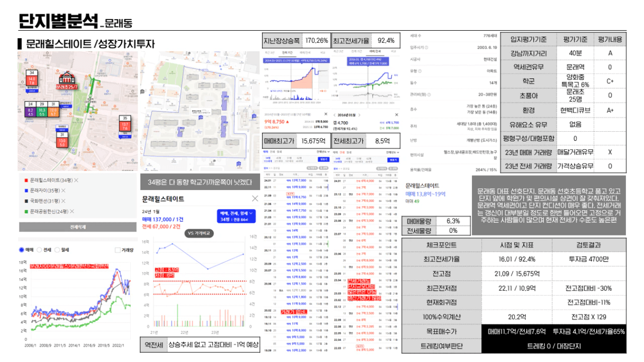Click the 170.26% value
The width and height of the screenshot is (644, 362).
click(317, 41)
